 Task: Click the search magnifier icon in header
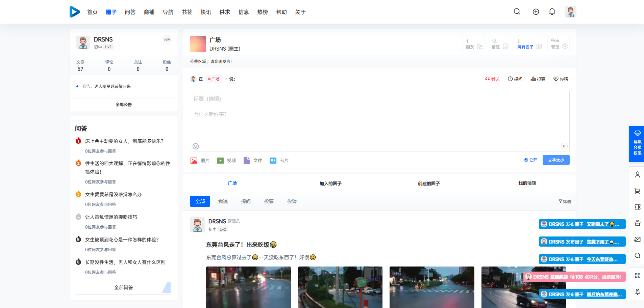[517, 12]
